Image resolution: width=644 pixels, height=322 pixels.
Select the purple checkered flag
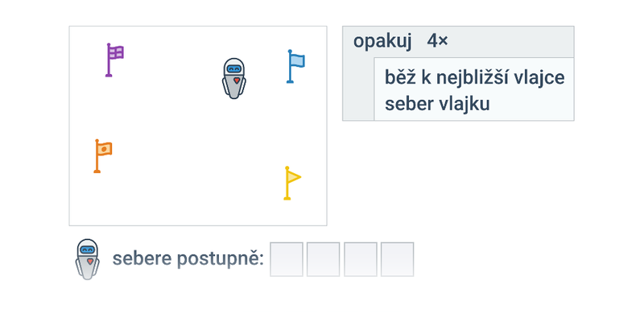(114, 60)
